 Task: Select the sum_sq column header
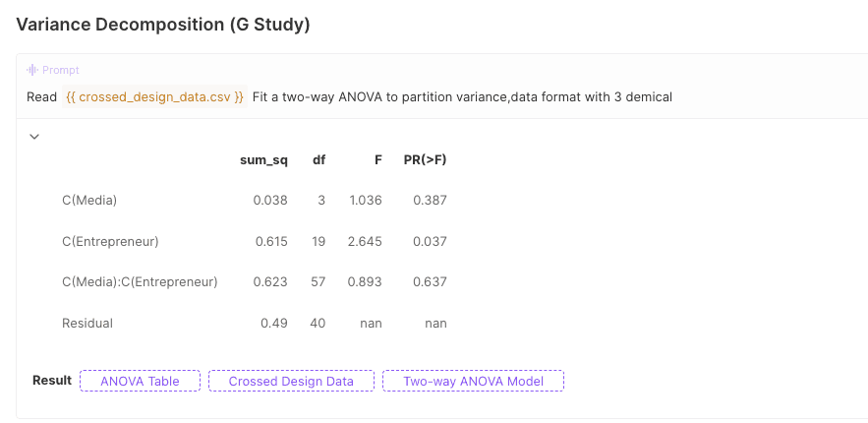[x=263, y=160]
